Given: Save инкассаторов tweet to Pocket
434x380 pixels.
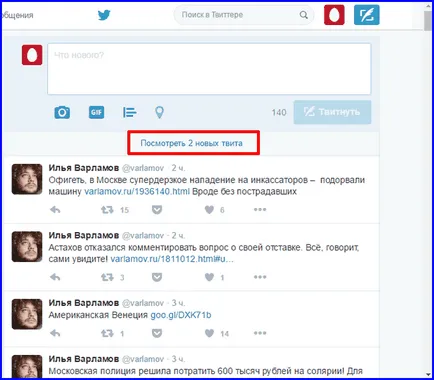Looking at the screenshot, I should [157, 210].
